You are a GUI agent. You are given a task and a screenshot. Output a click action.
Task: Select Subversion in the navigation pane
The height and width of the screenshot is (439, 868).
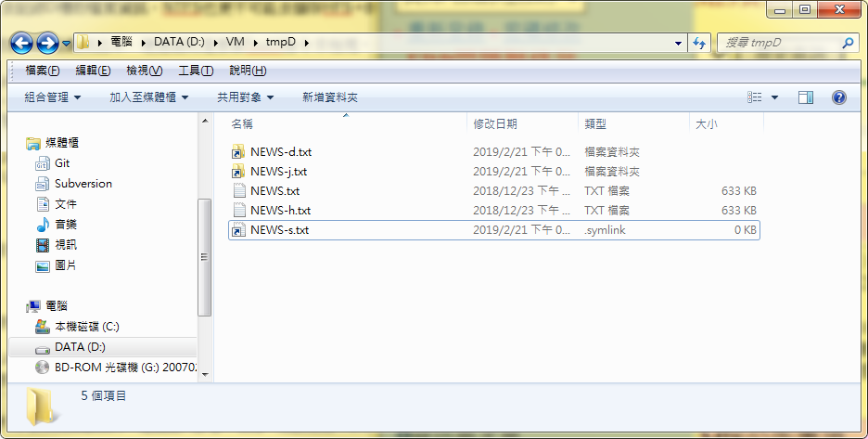point(83,184)
